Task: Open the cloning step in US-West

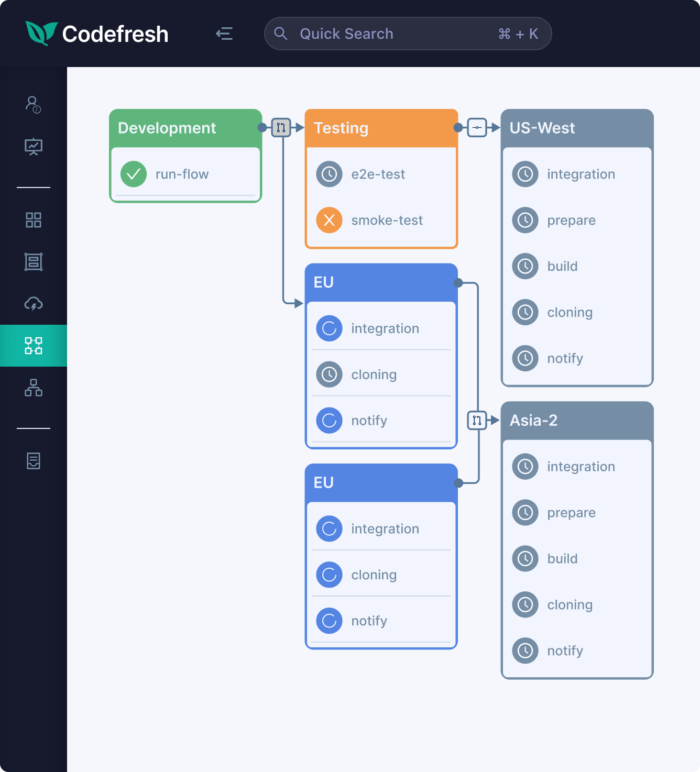Action: [577, 312]
